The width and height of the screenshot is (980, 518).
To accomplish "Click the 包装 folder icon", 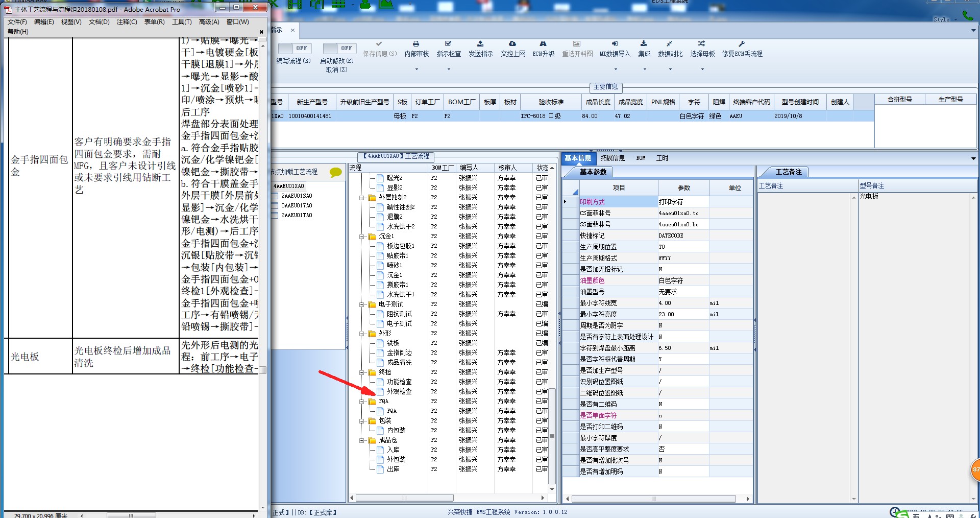I will click(x=372, y=421).
